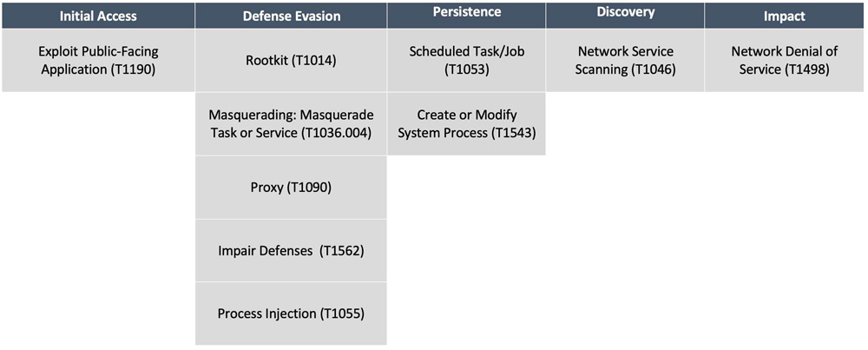This screenshot has height=350, width=868.
Task: Open the Discovery tactic header
Action: [625, 13]
